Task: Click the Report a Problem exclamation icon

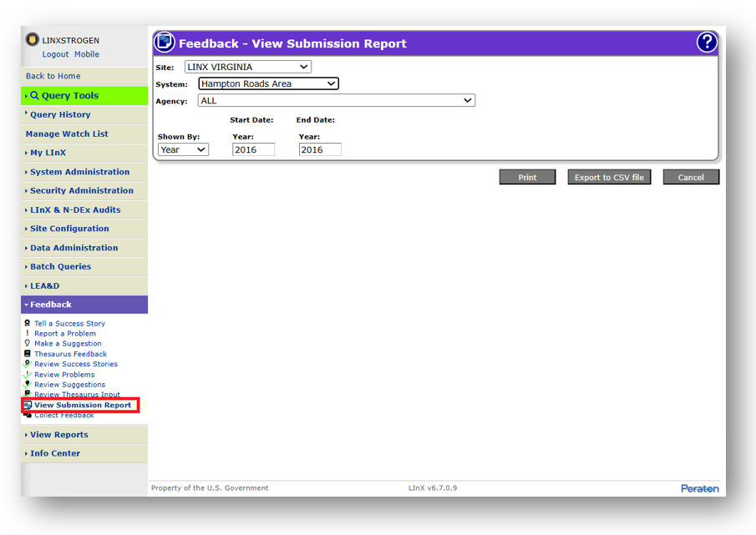Action: (x=28, y=333)
